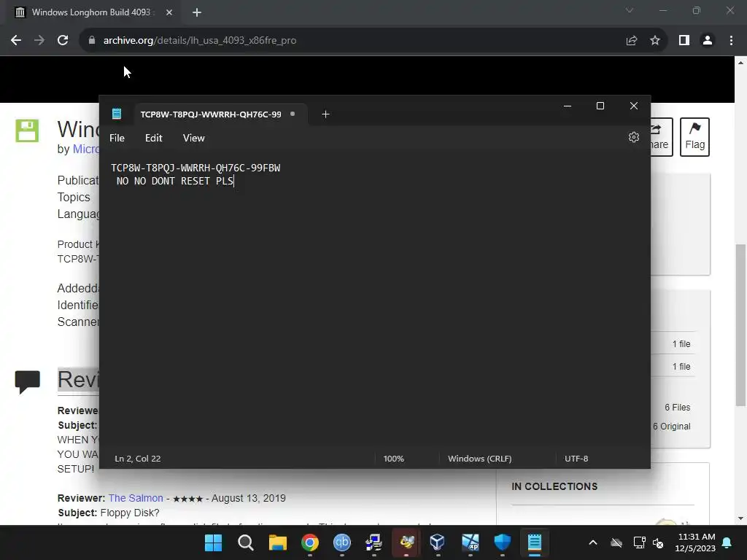Click the UTF-8 encoding indicator

[576, 459]
